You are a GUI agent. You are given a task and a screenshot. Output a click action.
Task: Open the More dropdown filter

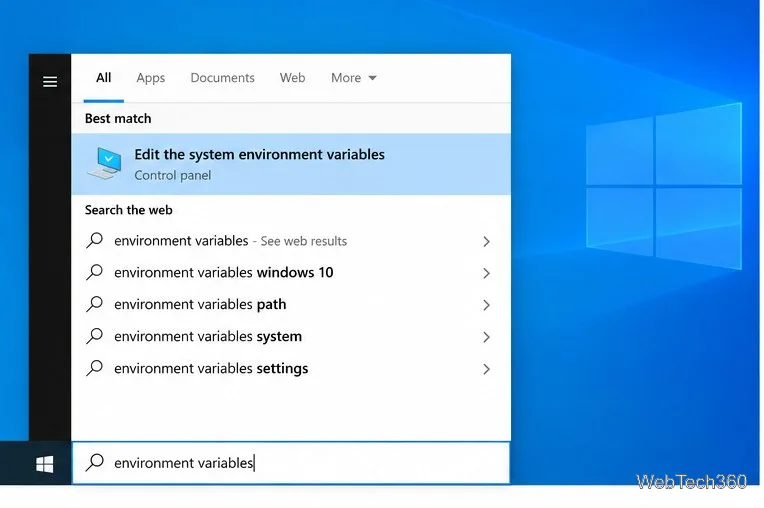pyautogui.click(x=354, y=78)
